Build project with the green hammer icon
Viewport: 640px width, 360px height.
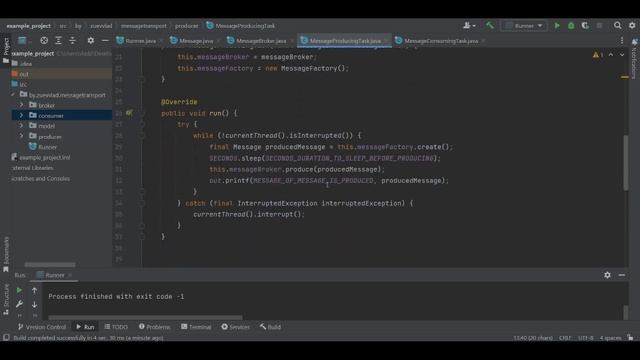coord(489,25)
